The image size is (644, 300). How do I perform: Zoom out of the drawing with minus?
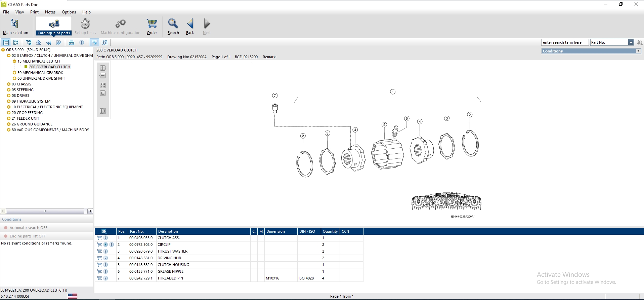[103, 76]
